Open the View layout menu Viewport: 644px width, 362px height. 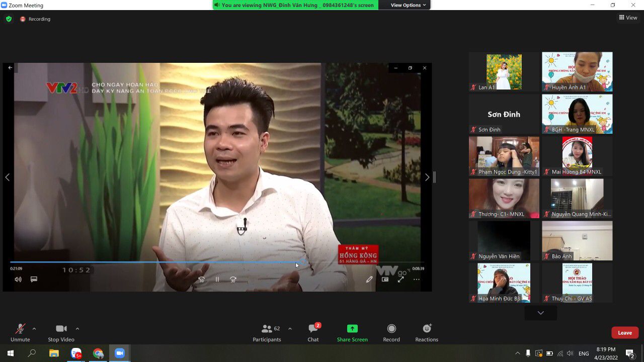pos(628,18)
